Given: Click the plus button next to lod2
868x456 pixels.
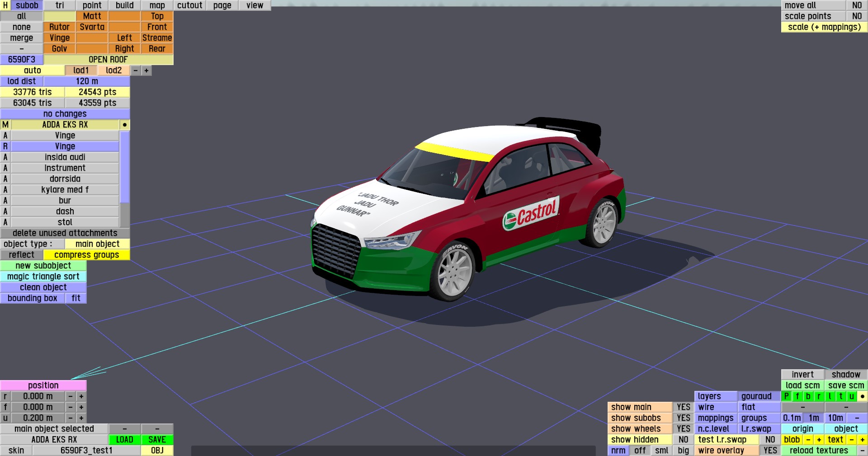Looking at the screenshot, I should (146, 71).
